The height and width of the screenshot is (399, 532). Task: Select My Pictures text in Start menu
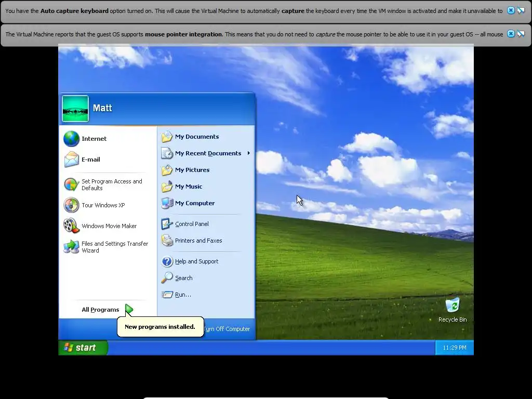coord(192,170)
